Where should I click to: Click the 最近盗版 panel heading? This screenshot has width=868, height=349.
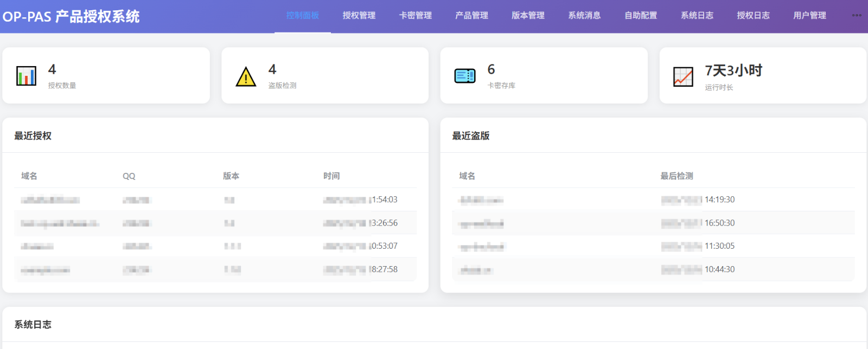pyautogui.click(x=471, y=135)
